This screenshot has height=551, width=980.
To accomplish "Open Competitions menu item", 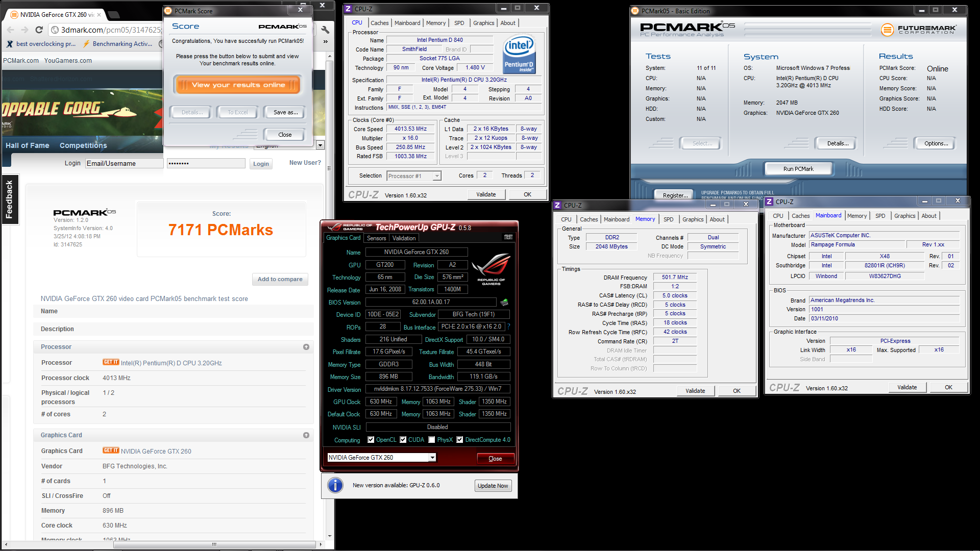I will (83, 145).
